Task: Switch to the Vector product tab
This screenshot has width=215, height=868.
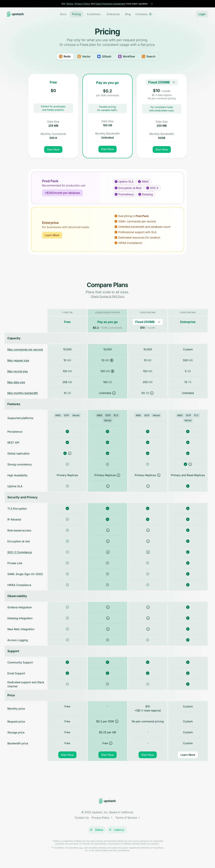Action: (84, 57)
